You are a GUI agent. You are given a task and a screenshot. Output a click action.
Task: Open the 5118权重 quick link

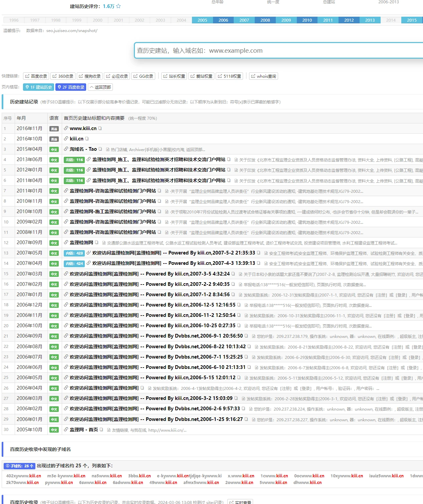pos(229,76)
